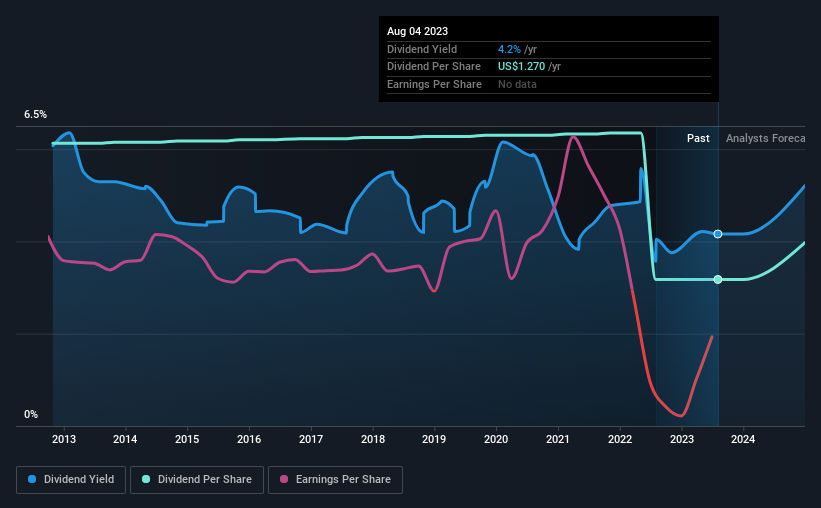
Task: Select the blue dividend yield marker point
Action: click(x=718, y=234)
